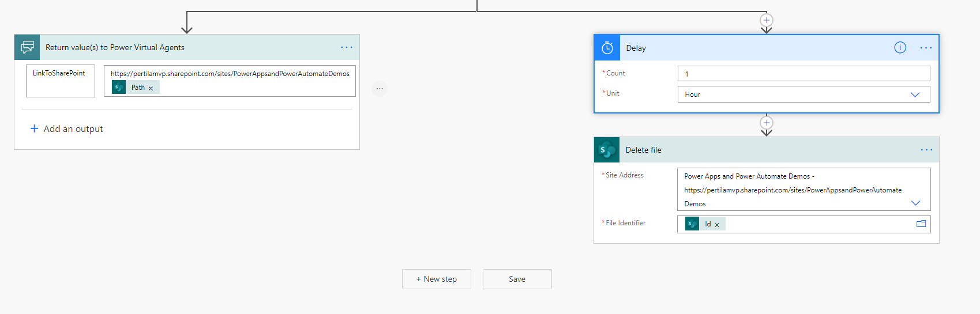Click the Delay timer clock icon
Image resolution: width=980 pixels, height=314 pixels.
pyautogui.click(x=607, y=48)
